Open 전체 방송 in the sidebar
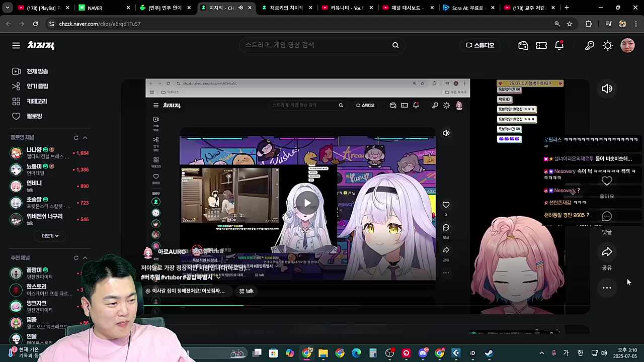 point(30,71)
